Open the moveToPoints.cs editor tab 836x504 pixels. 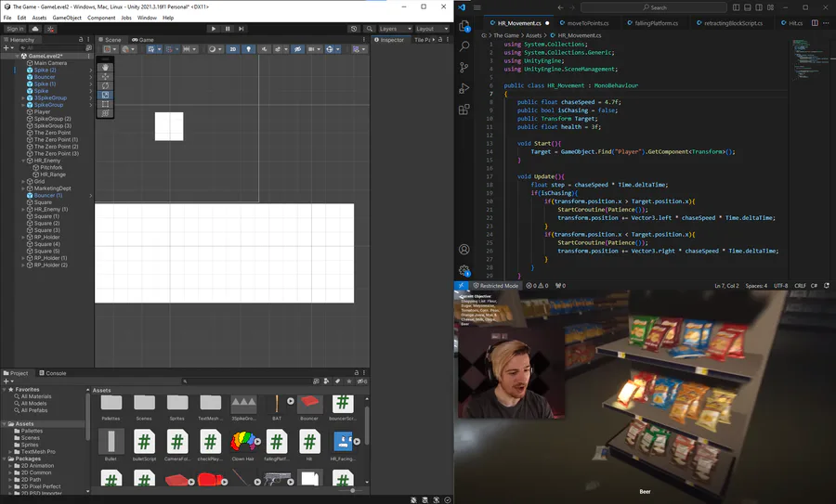588,23
